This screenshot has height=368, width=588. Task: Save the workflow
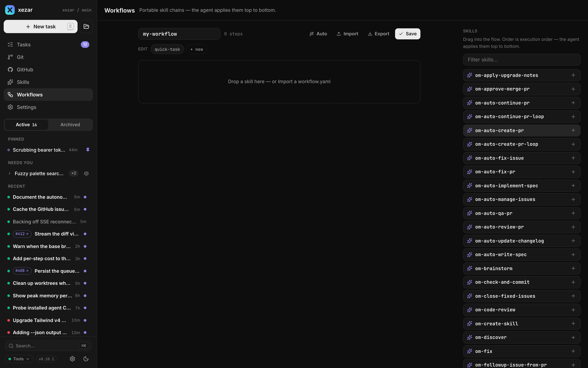click(408, 34)
